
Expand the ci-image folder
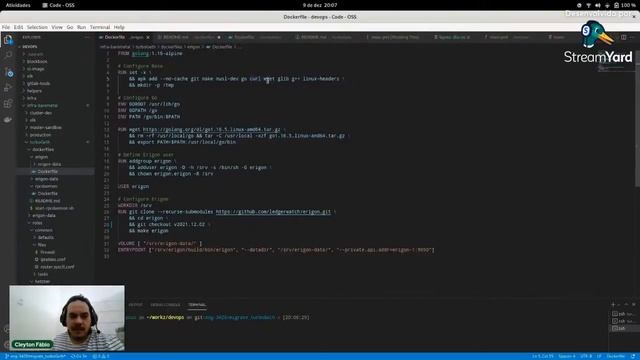click(36, 69)
